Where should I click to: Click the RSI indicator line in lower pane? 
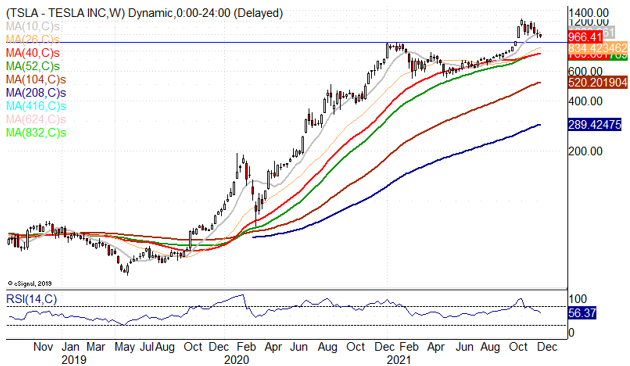[274, 311]
